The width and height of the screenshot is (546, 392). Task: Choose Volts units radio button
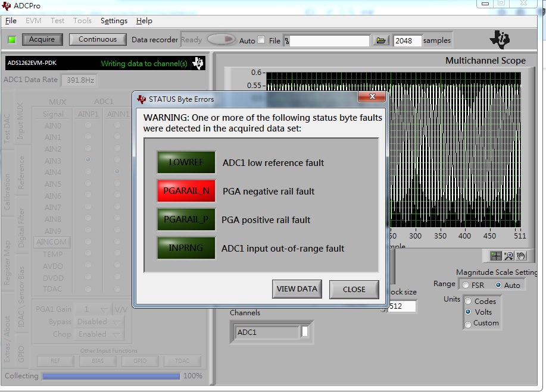point(469,312)
